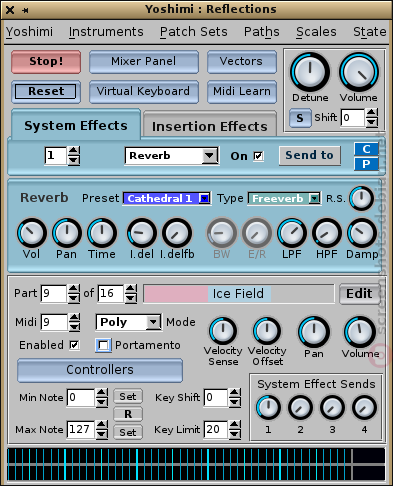Viewport: 393px width, 486px height.
Task: Adjust the reverb LPF knob
Action: click(292, 233)
